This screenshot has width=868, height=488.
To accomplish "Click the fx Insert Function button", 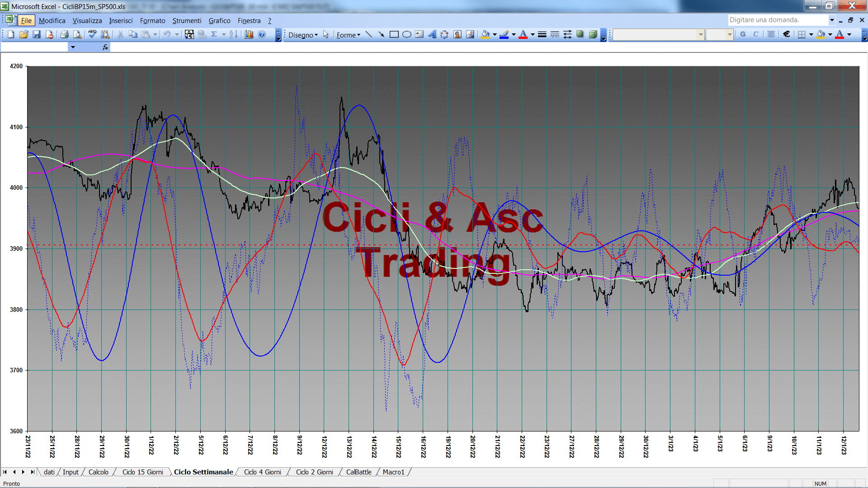I will [105, 47].
